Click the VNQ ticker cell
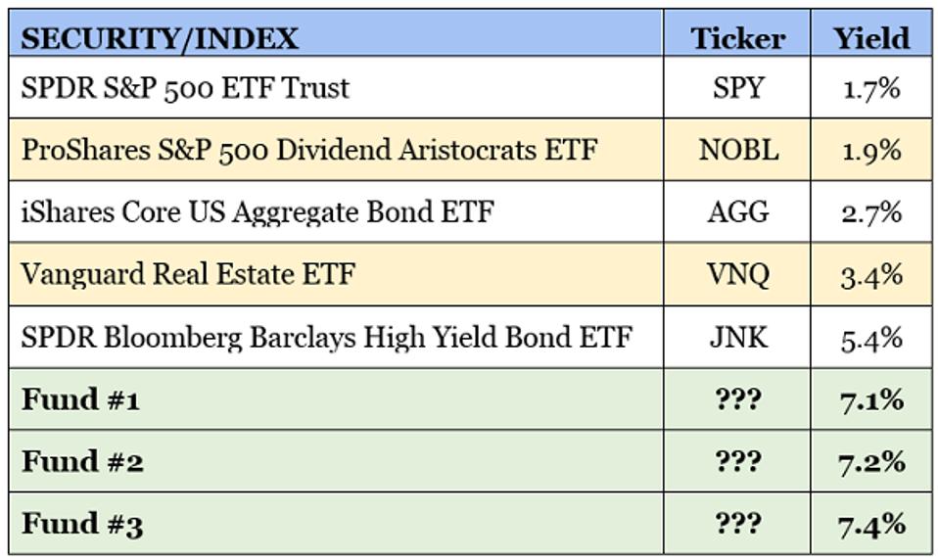Screen dimensions: 938x560 737,274
